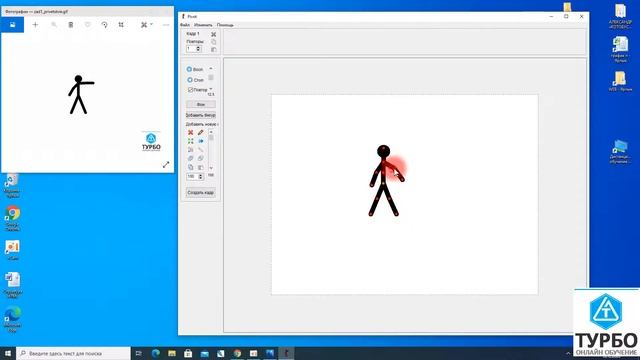Screen dimensions: 640x360
Task: Click the trash delete icon in Photos
Action: click(x=71, y=25)
